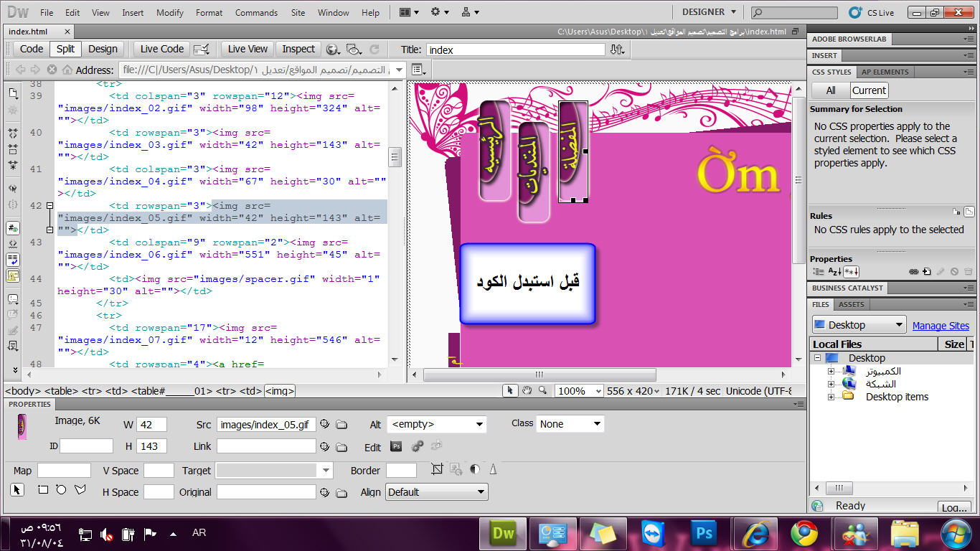
Task: Click the Src browse folder icon
Action: click(341, 425)
